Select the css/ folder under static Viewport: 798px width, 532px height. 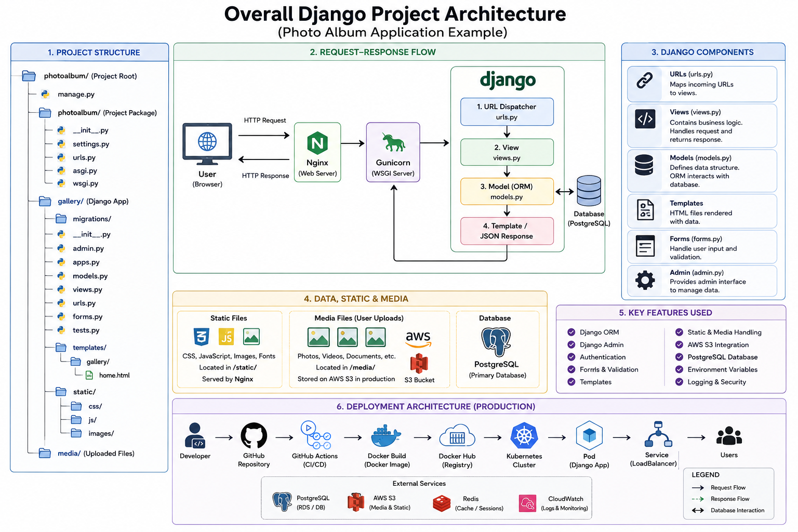87,406
